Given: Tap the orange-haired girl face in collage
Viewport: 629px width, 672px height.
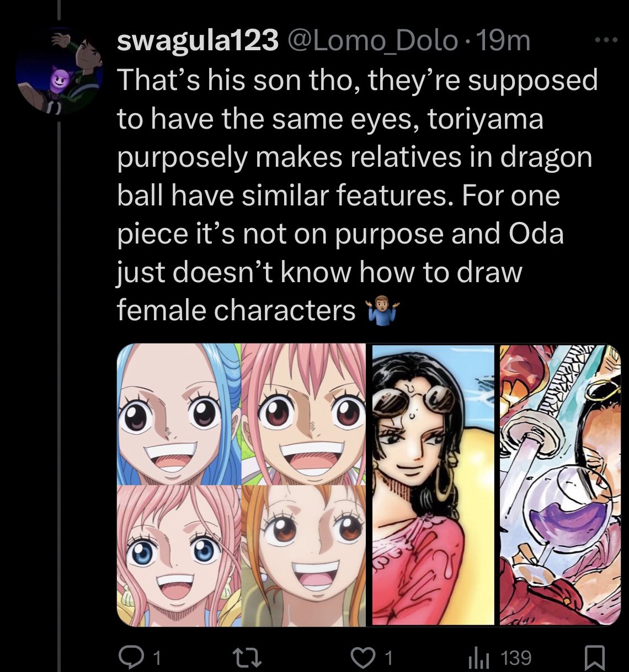Looking at the screenshot, I should pos(304,556).
